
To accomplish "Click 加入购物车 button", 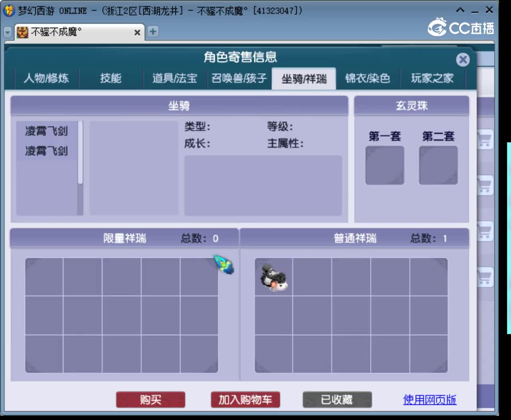I will (245, 400).
